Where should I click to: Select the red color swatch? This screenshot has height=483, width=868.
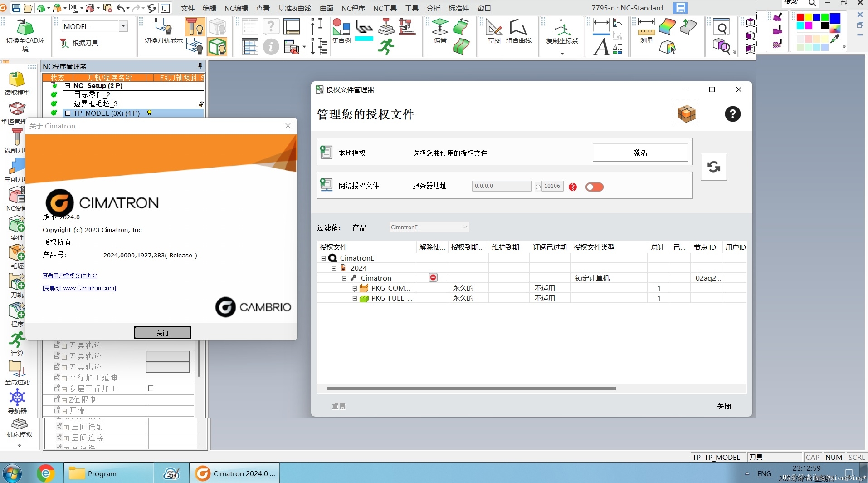(x=800, y=17)
